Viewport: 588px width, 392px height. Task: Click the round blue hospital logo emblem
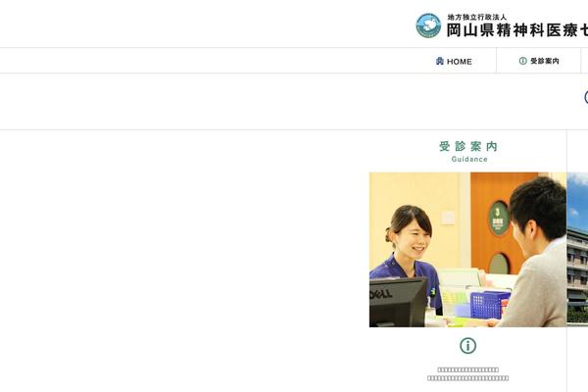pyautogui.click(x=428, y=25)
